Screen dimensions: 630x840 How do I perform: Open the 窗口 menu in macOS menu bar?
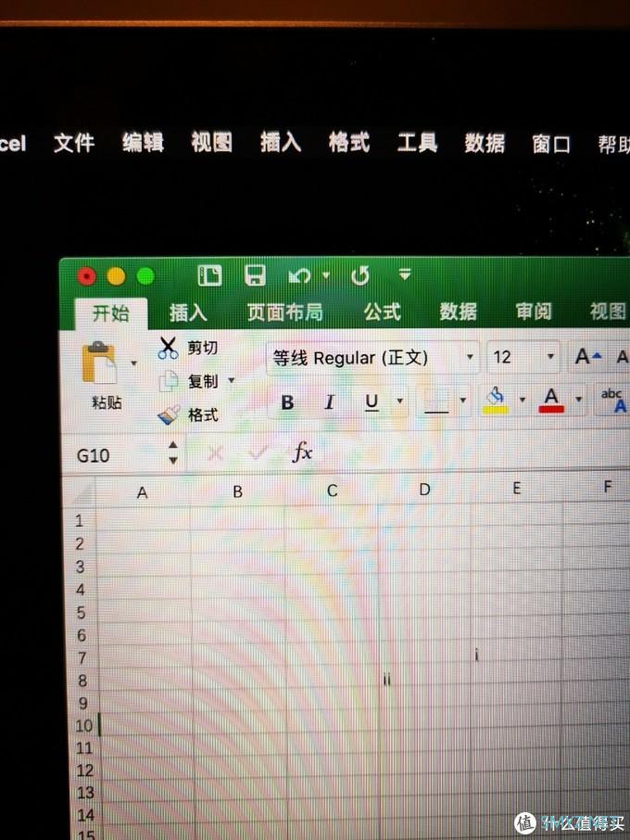551,144
